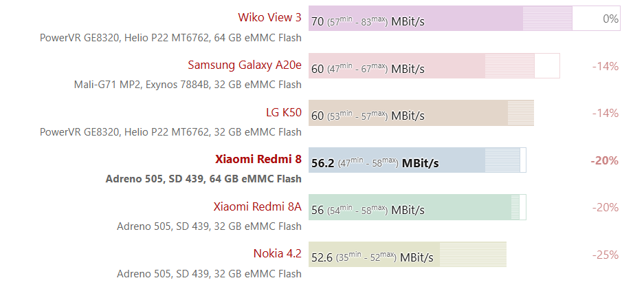Click the -25% label for Nokia 4.2
This screenshot has height=287, width=644.
tap(605, 255)
